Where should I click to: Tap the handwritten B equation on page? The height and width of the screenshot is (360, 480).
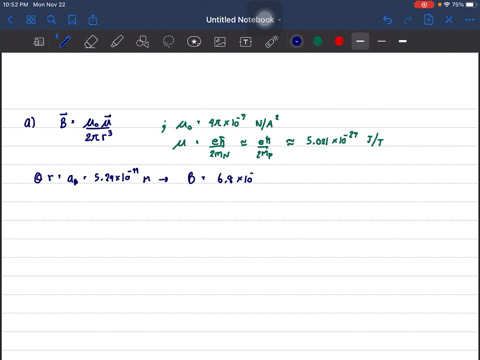(86, 128)
